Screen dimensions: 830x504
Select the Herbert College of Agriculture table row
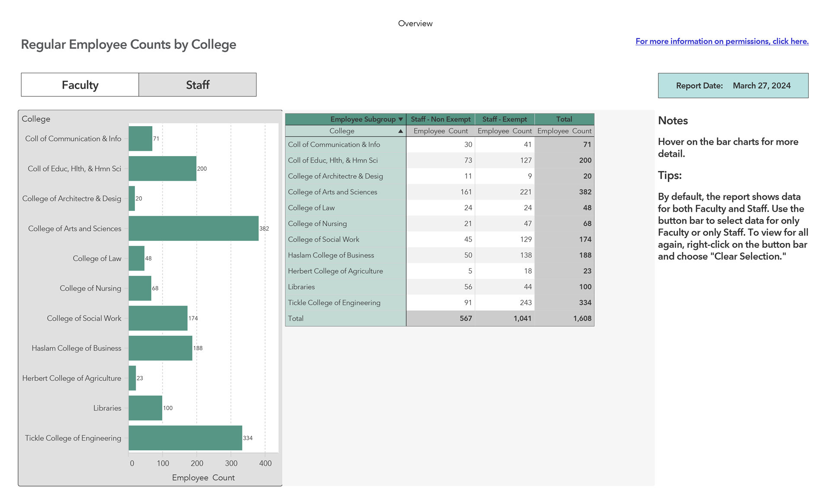[335, 271]
